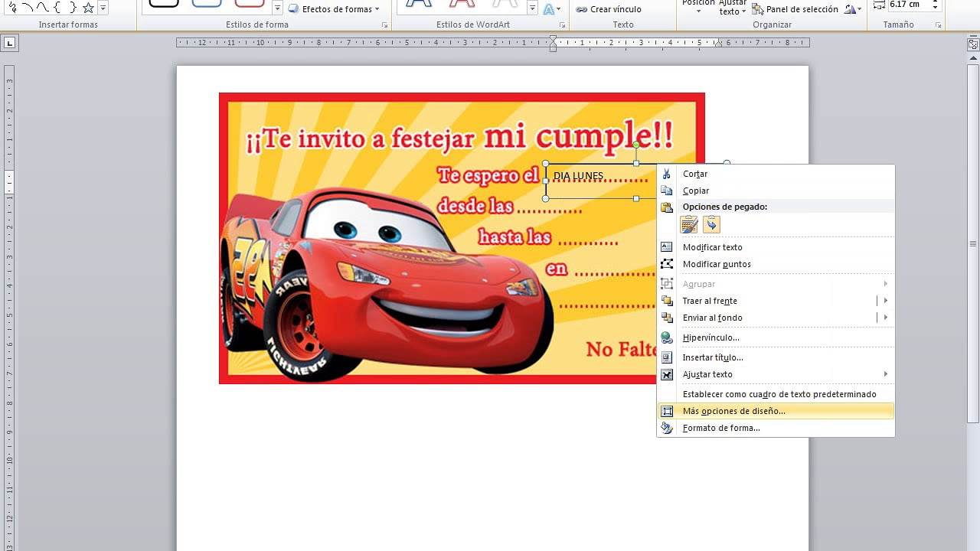Expand the WordArt styles gallery

tap(532, 8)
